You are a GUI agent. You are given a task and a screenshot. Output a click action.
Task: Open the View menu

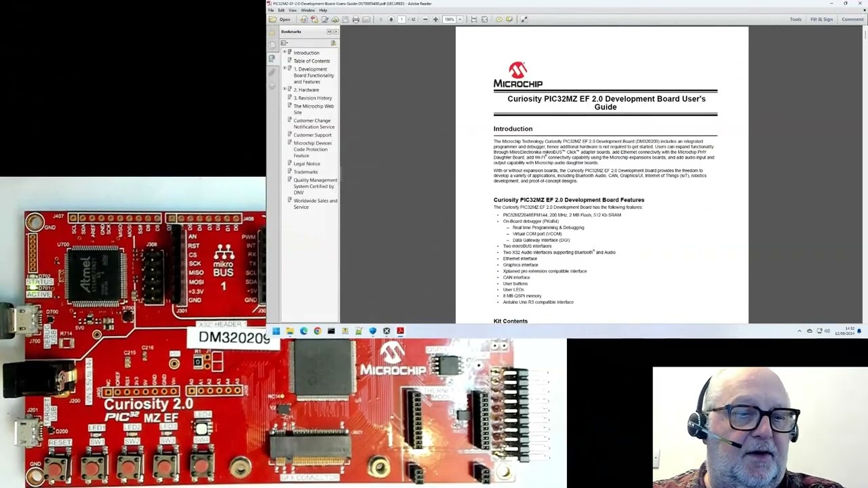click(293, 10)
